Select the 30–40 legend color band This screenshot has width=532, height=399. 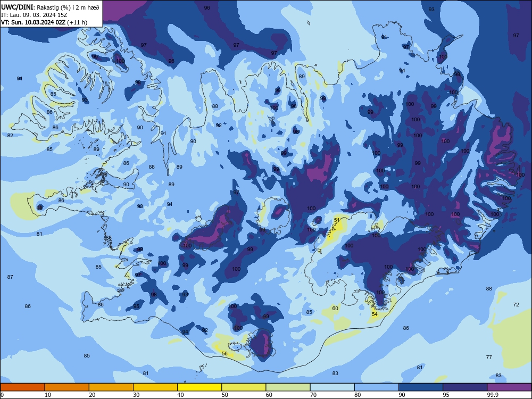pos(155,387)
